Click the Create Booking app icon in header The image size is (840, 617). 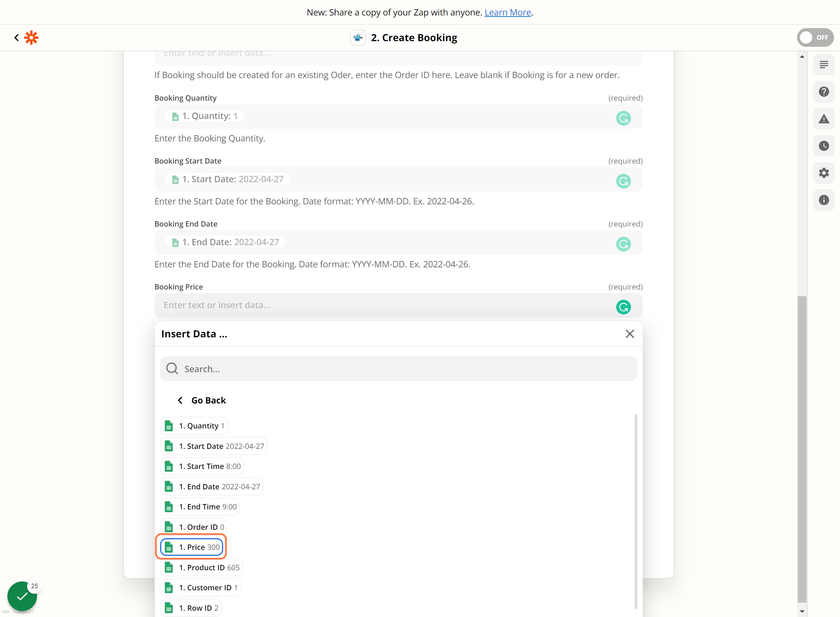tap(358, 37)
